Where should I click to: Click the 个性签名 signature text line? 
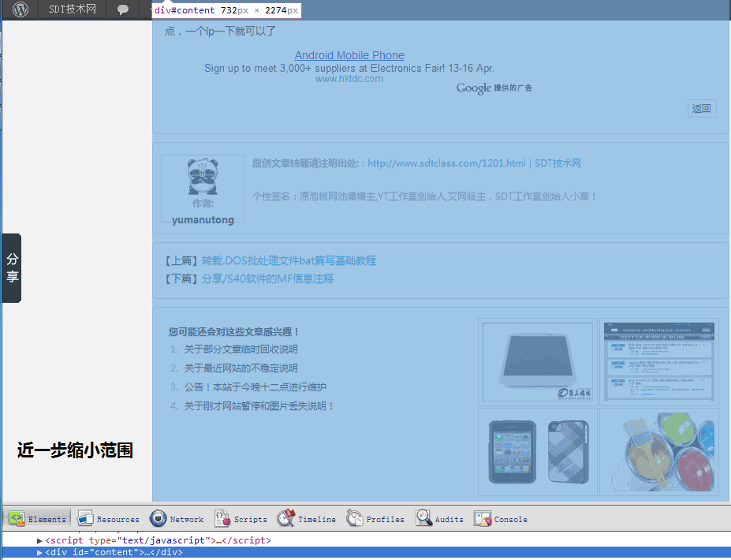(x=424, y=196)
